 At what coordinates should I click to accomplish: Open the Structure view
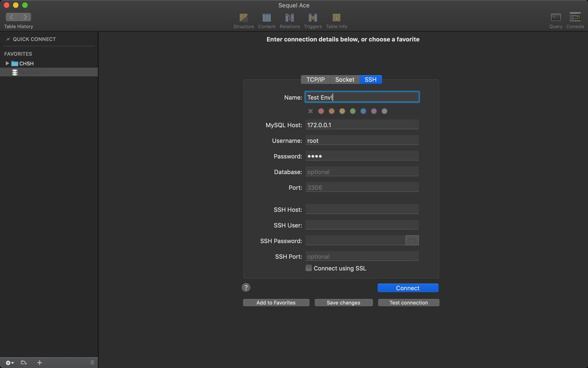244,21
